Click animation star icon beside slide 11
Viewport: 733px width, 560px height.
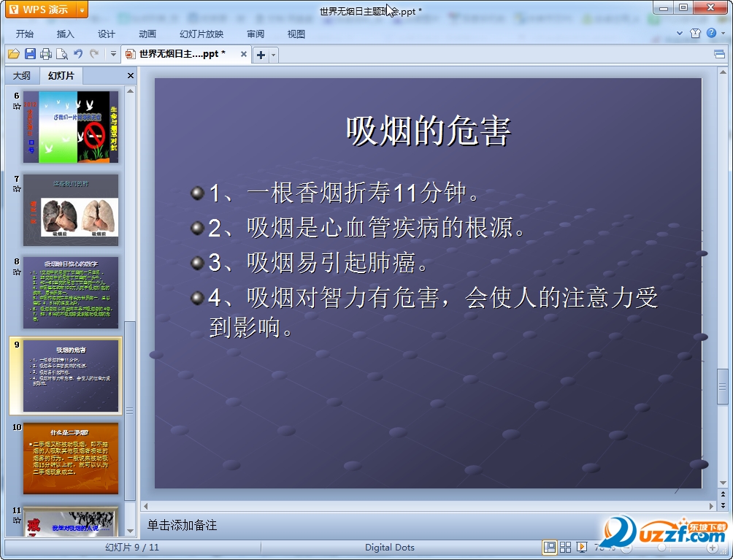(x=17, y=521)
